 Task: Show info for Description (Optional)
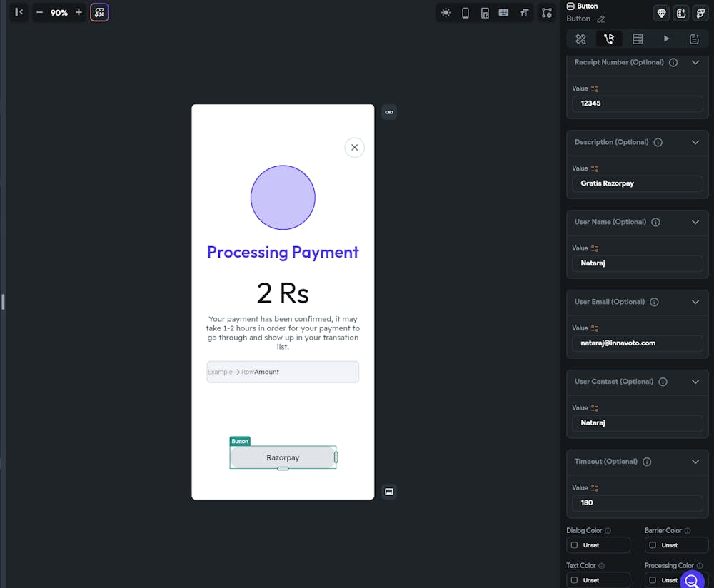click(658, 143)
